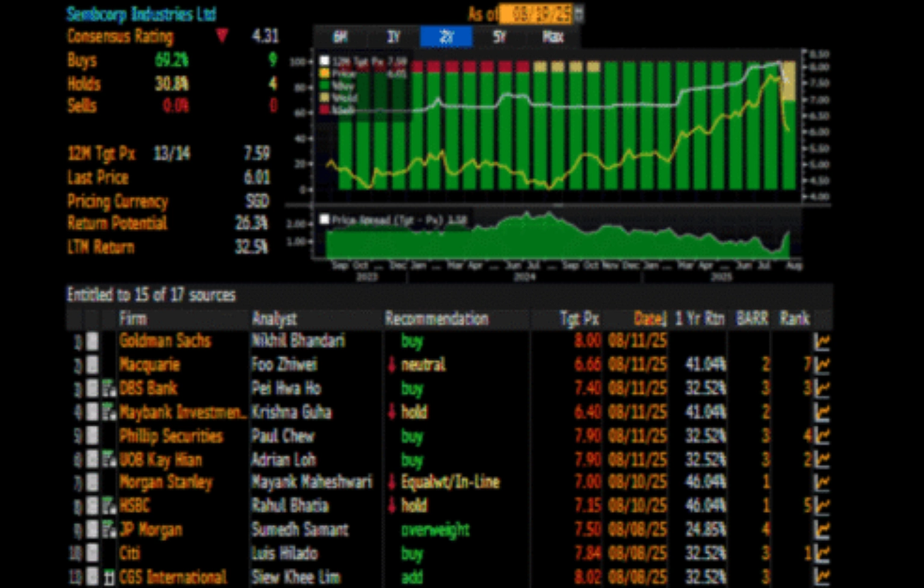The width and height of the screenshot is (924, 588).
Task: Click the downgrade arrow on Maybank hold rating
Action: point(392,412)
